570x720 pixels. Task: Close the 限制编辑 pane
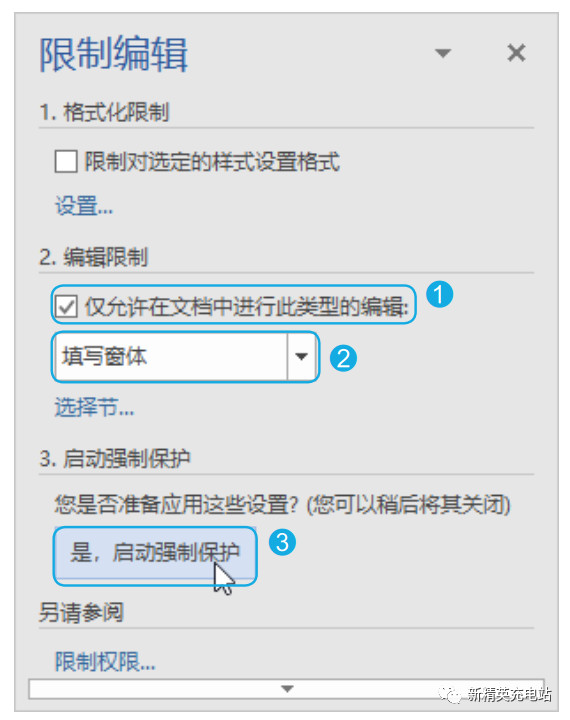point(516,53)
